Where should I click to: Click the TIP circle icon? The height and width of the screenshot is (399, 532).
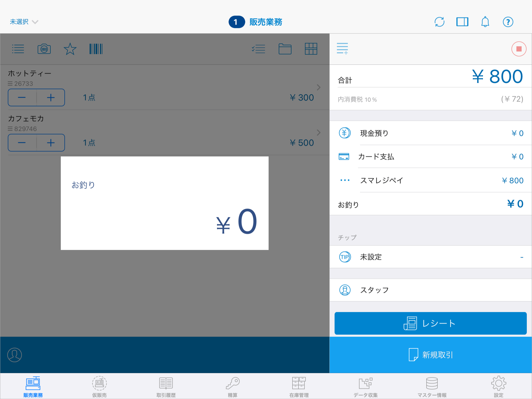(x=345, y=257)
